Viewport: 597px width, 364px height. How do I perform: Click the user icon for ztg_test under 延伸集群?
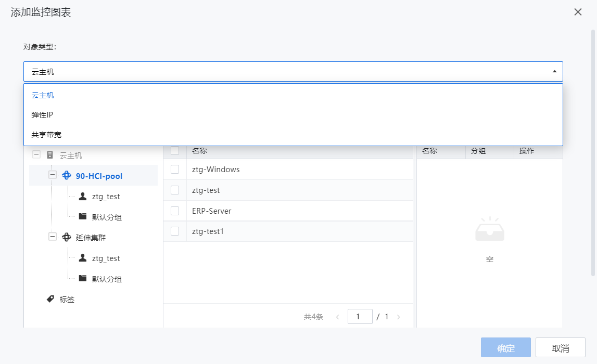82,258
